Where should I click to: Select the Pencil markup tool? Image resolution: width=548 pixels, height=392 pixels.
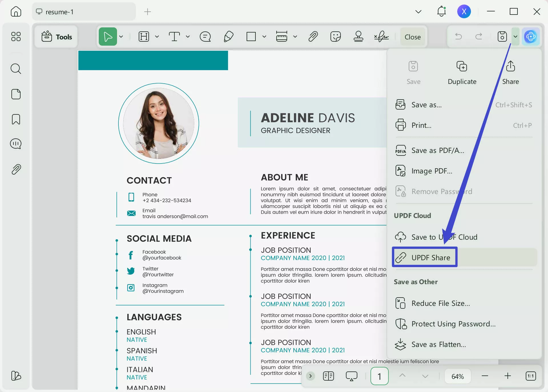click(x=228, y=37)
